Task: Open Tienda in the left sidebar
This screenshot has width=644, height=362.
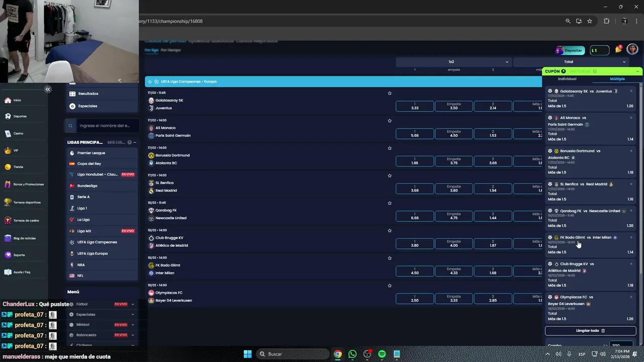Action: pos(14,167)
